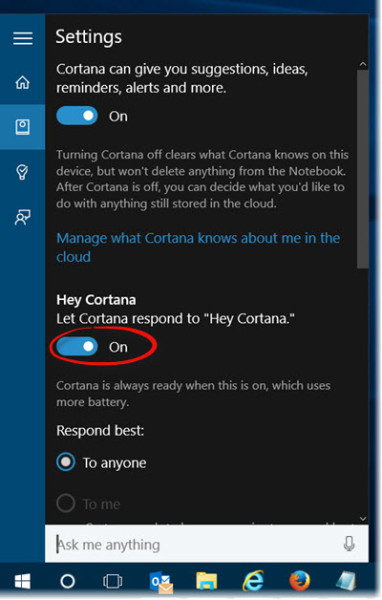Click the scroll down arrow of settings
Image resolution: width=382 pixels, height=600 pixels.
(363, 518)
